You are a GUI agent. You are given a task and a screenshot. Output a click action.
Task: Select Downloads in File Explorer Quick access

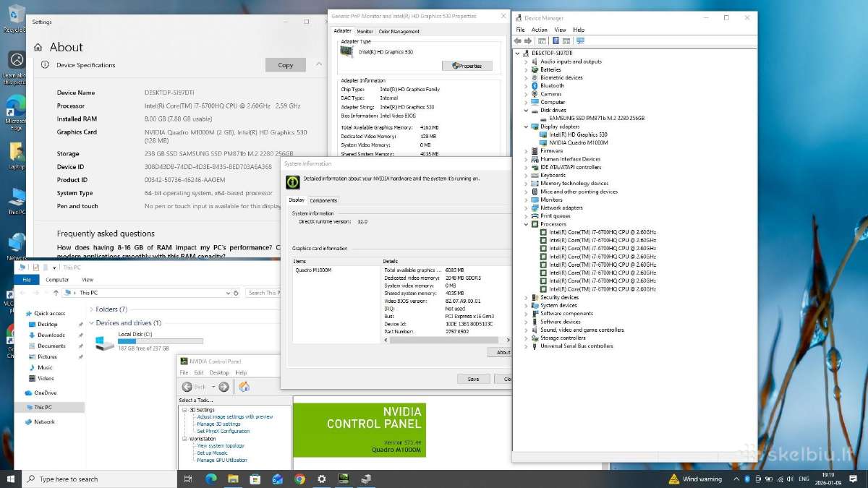(x=51, y=335)
